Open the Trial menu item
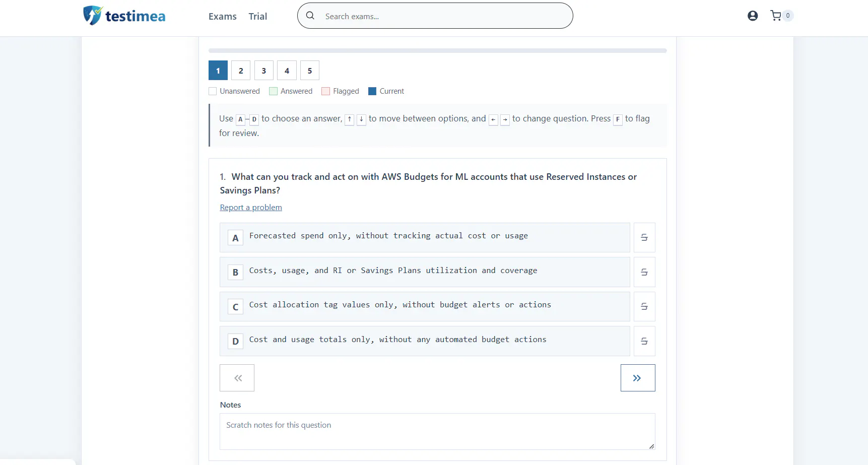This screenshot has width=868, height=465. 258,16
